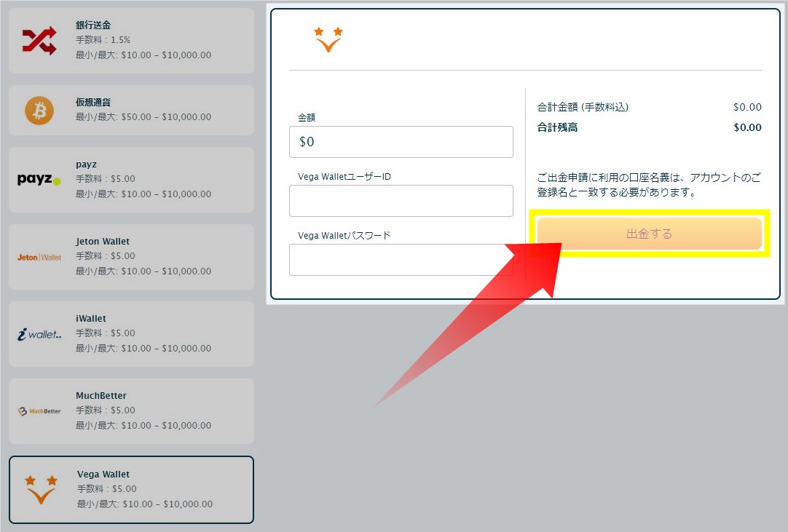Click the bank transfer fee text 1.5%
Viewport: 788px width, 532px height.
pos(103,40)
